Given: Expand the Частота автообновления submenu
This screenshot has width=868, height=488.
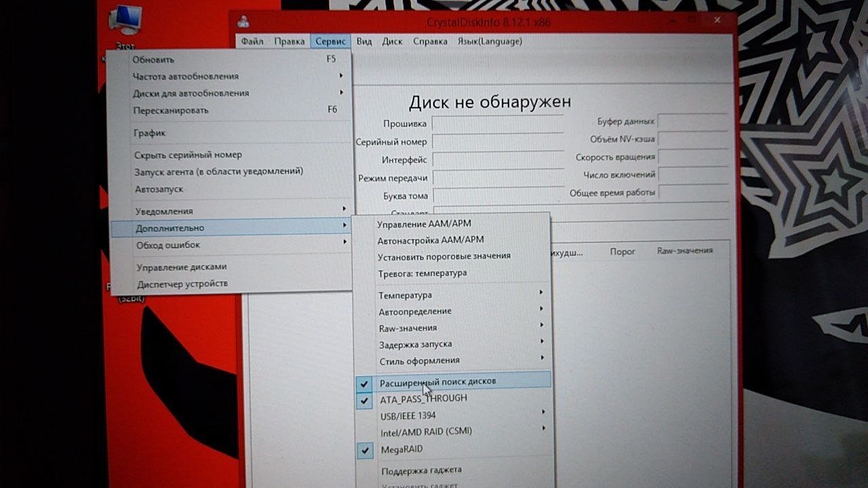Looking at the screenshot, I should click(x=229, y=77).
